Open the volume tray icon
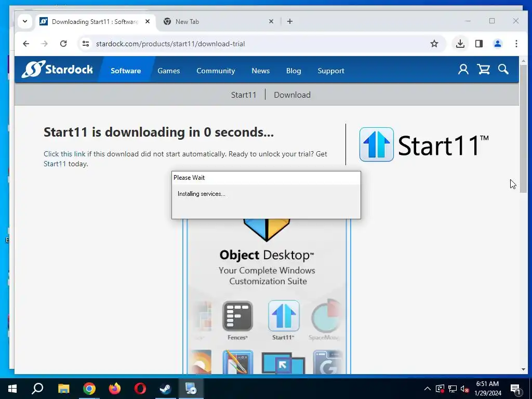 click(464, 389)
